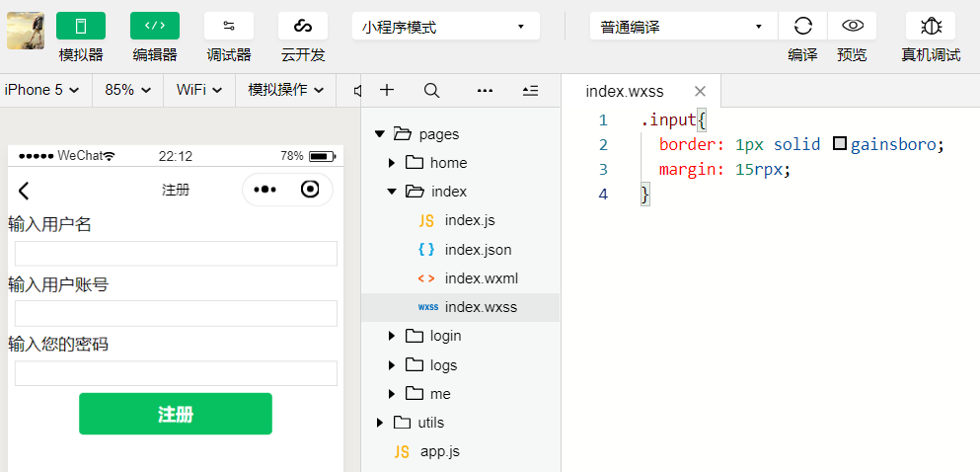
Task: Toggle the editor panel button
Action: tap(155, 27)
